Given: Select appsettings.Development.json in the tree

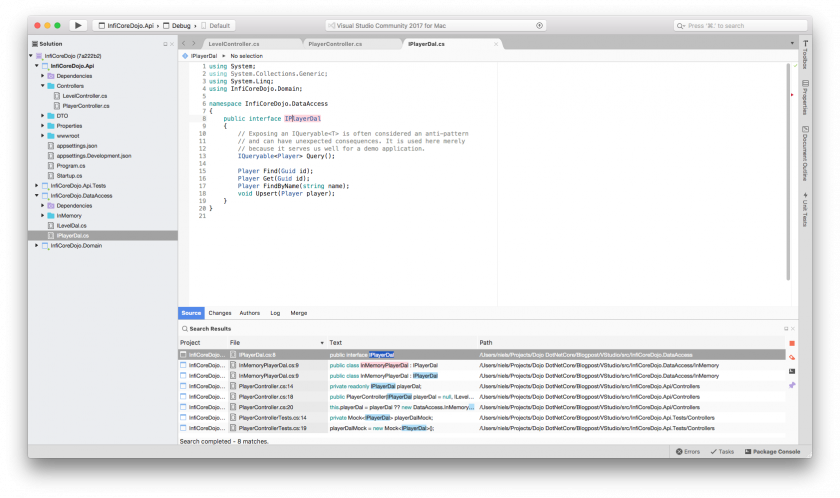Looking at the screenshot, I should tap(94, 156).
